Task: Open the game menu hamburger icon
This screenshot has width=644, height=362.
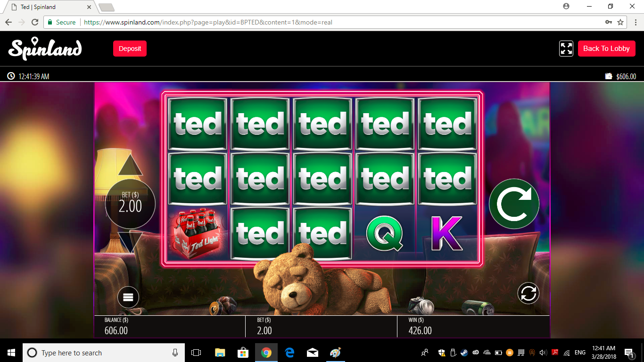Action: (128, 297)
